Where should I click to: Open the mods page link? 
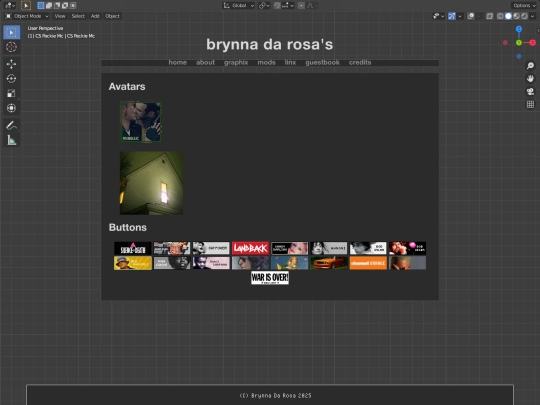267,62
